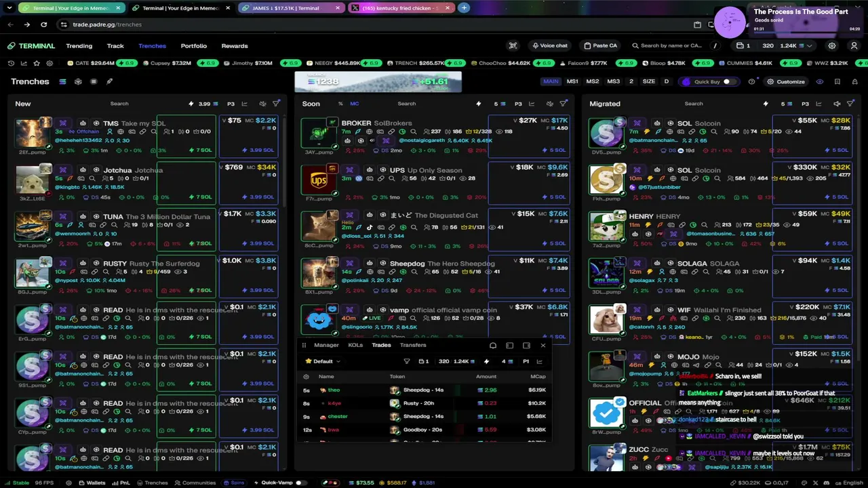868x488 pixels.
Task: Select the MS2 preset
Action: coord(593,82)
